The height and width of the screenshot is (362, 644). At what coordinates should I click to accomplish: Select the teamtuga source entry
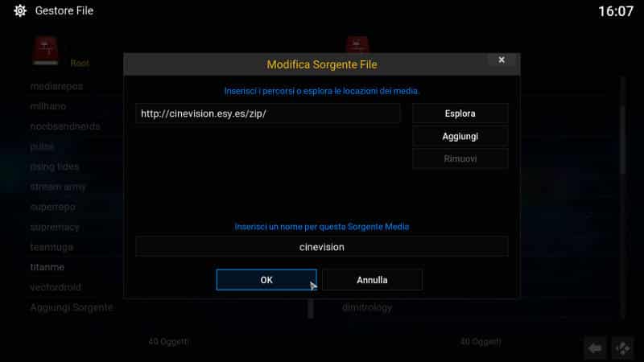(52, 247)
